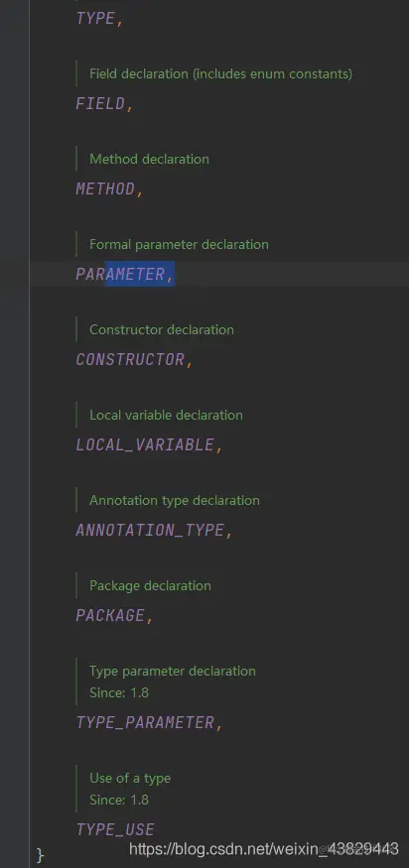Click the 'Field declaration (includes enum constants)' comment
Screen dimensions: 409x868
(220, 73)
